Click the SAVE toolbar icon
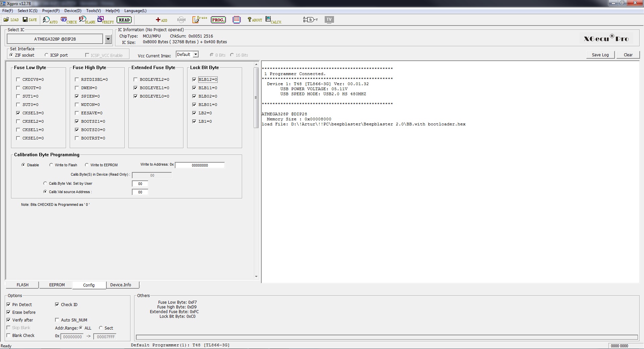This screenshot has height=349, width=644. pyautogui.click(x=30, y=20)
